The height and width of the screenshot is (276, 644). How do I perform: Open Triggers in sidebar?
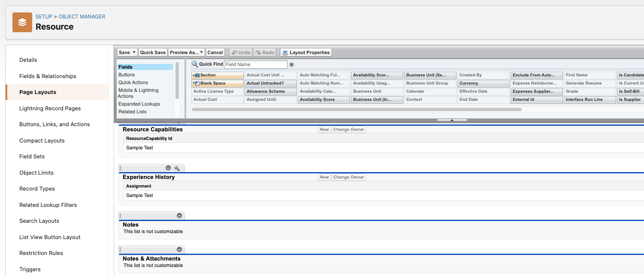pos(30,269)
